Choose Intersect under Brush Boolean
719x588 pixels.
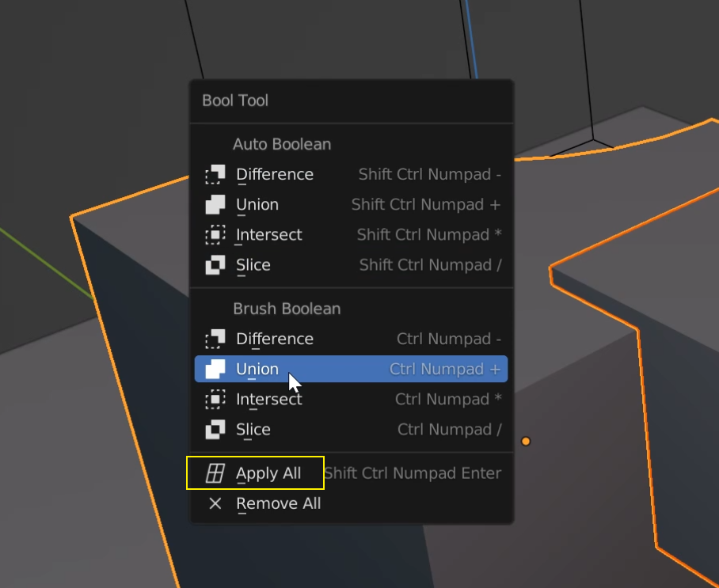(352, 399)
